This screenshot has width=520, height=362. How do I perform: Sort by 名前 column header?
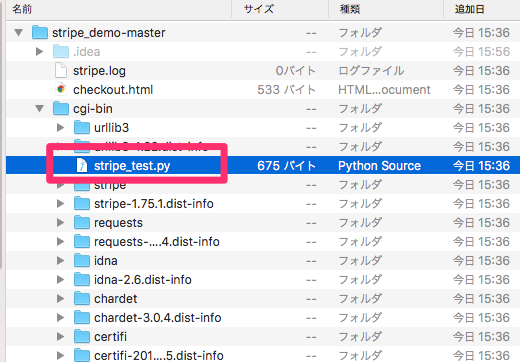(x=118, y=9)
